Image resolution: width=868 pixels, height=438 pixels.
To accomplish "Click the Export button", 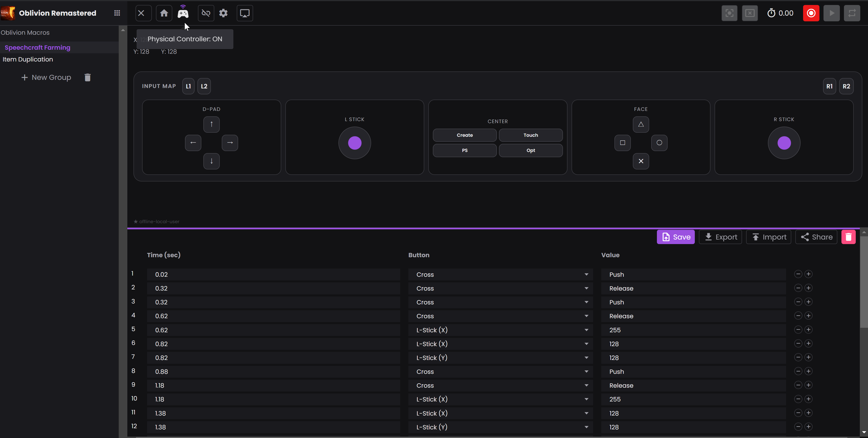I will pyautogui.click(x=720, y=237).
